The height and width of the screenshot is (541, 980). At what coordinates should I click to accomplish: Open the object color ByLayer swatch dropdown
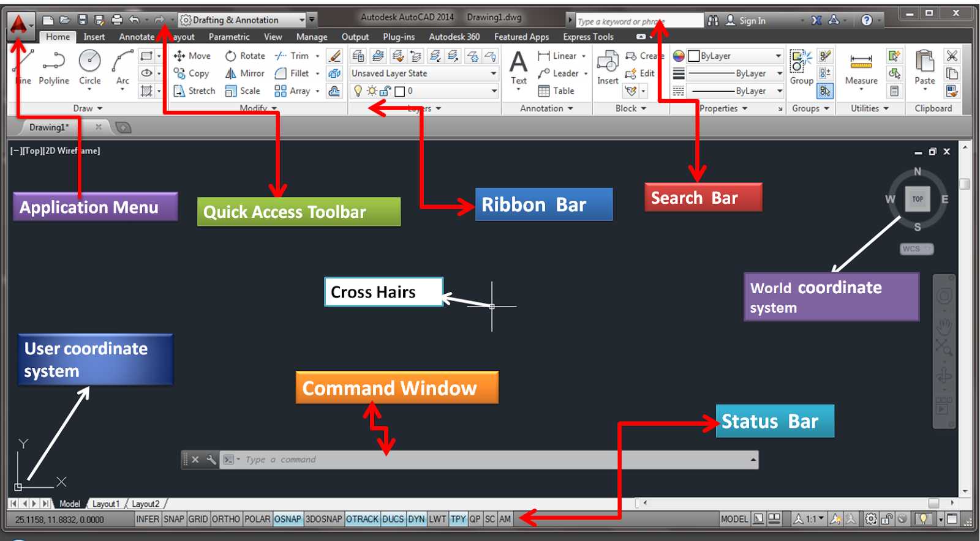coord(736,56)
